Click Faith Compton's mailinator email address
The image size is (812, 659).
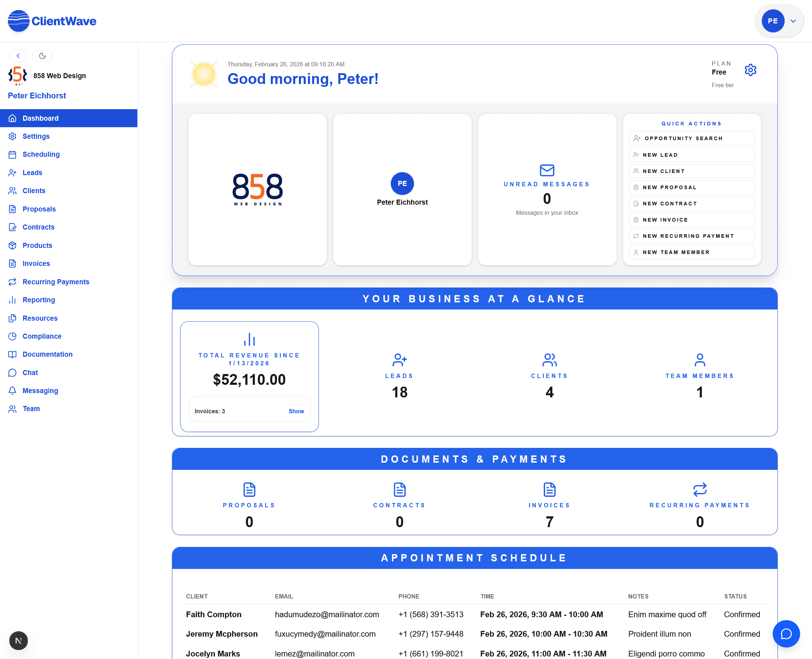(x=327, y=614)
